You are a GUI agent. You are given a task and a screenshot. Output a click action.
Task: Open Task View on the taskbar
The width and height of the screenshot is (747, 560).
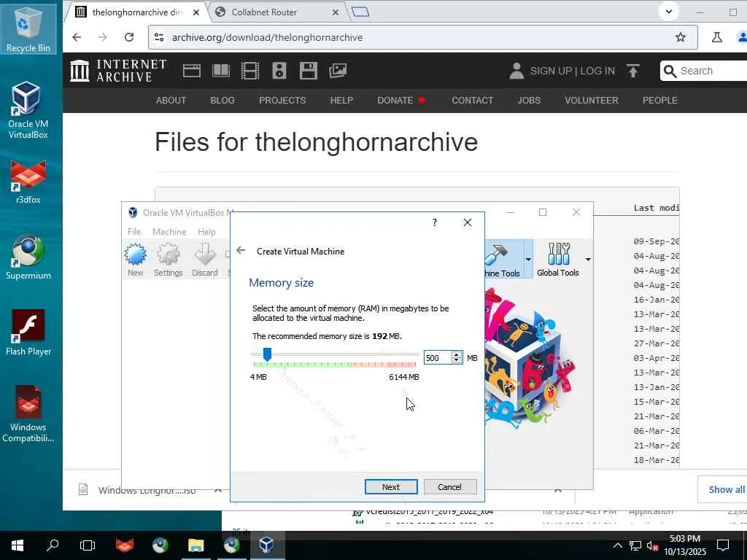88,545
